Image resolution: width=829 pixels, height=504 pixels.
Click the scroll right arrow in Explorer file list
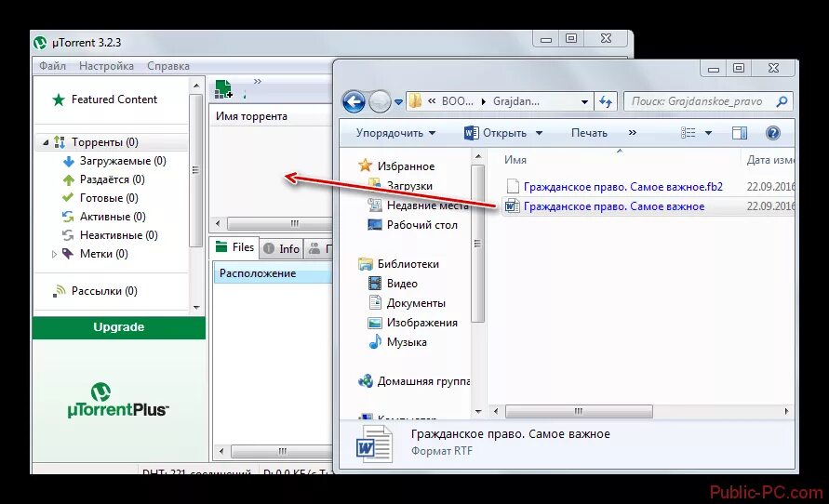(x=787, y=411)
